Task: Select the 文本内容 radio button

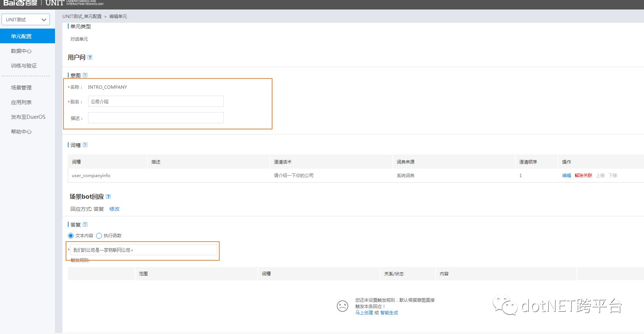Action: (71, 236)
